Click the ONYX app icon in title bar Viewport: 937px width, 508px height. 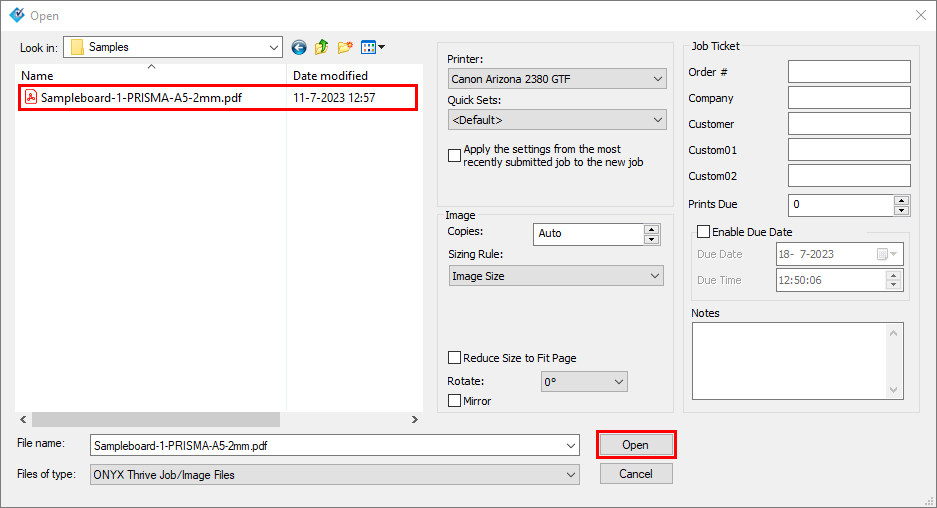16,15
